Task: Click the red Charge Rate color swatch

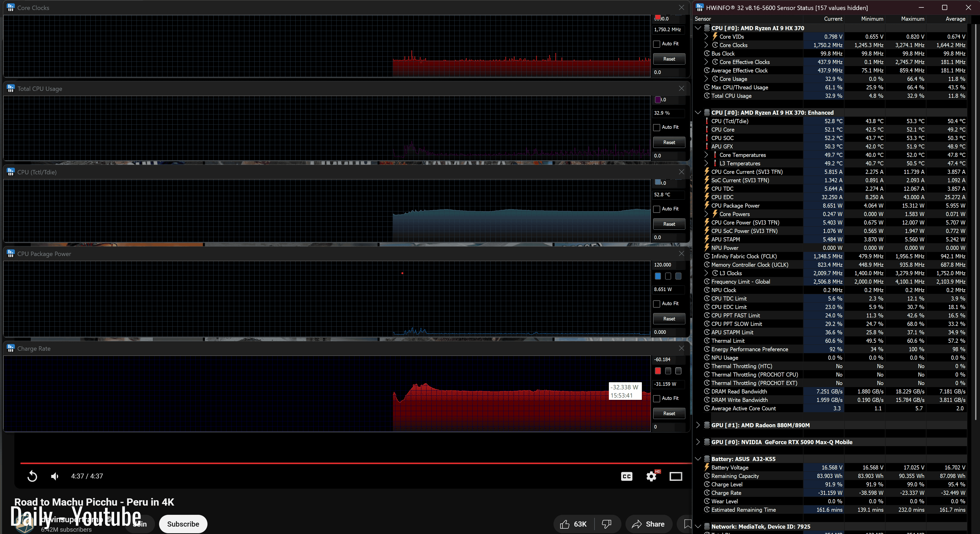Action: (658, 371)
